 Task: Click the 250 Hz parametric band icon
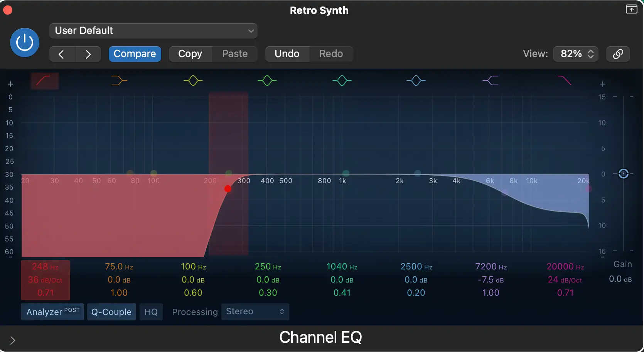(267, 81)
